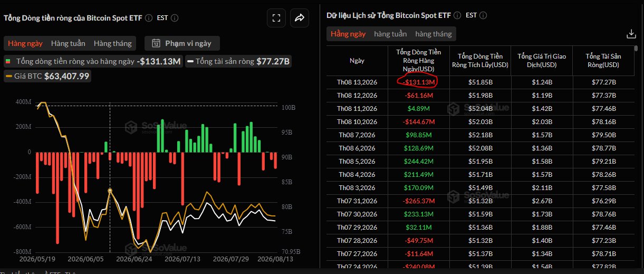Image resolution: width=644 pixels, height=274 pixels.
Task: Share the Bitcoin Spot ETF chart
Action: click(300, 18)
